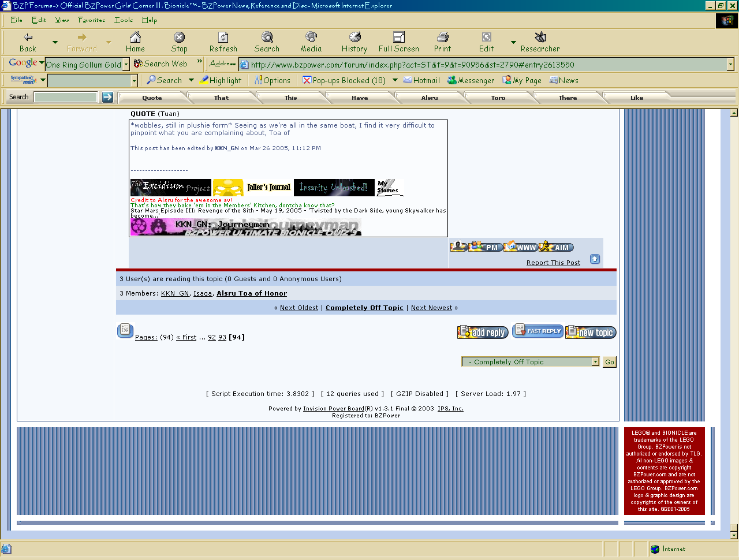Open MSN toolbar Options
The height and width of the screenshot is (560, 739).
tap(273, 80)
